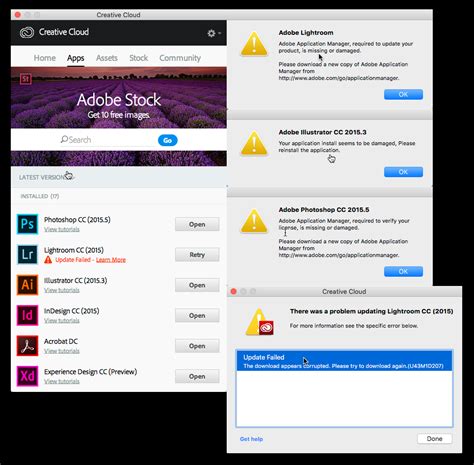Viewport: 474px width, 465px height.
Task: Click the Acrobat DC app icon
Action: tap(27, 346)
